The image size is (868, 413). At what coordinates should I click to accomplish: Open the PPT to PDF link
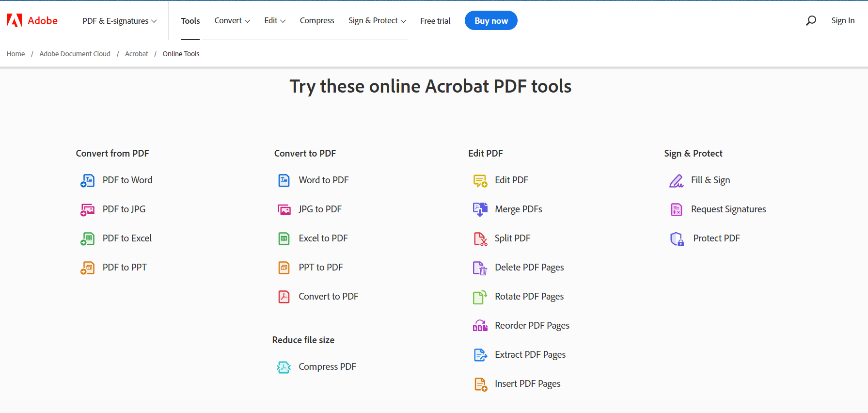tap(321, 268)
